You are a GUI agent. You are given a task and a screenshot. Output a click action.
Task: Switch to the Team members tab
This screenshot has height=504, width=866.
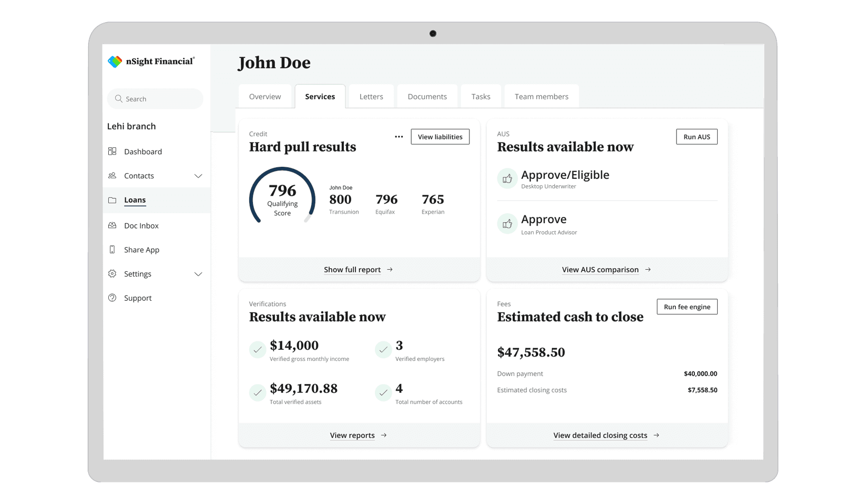(x=541, y=97)
